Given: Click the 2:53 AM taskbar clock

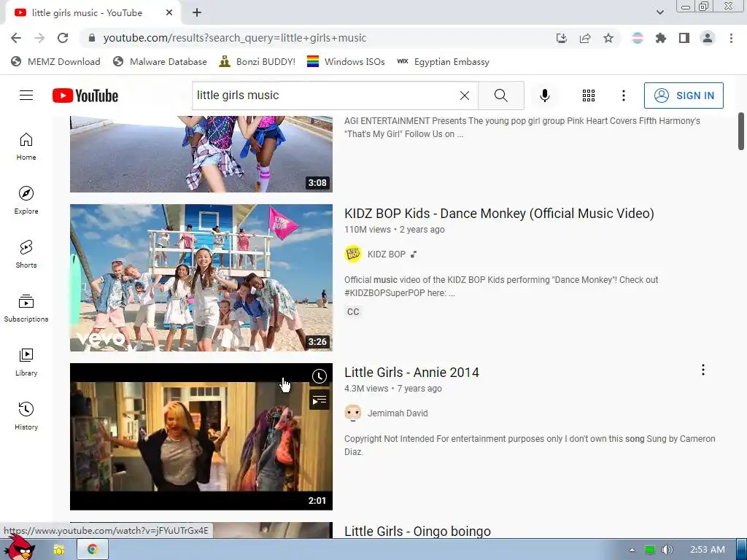Looking at the screenshot, I should [708, 550].
